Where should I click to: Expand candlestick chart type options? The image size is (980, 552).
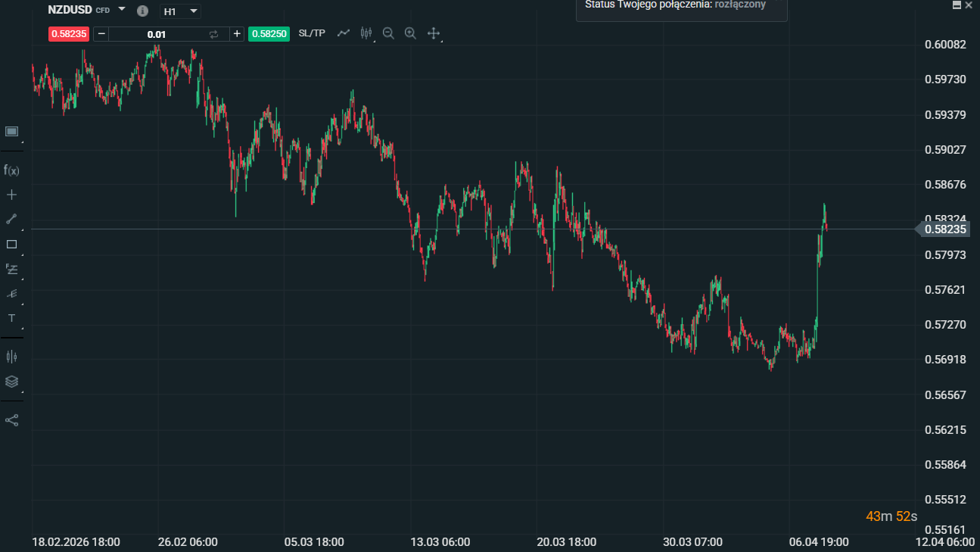(x=366, y=33)
